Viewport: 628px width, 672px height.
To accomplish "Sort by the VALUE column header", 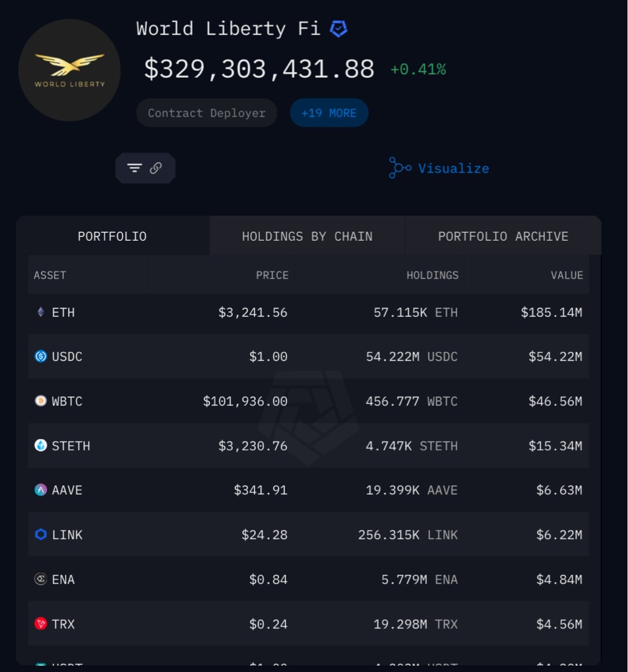I will (566, 276).
